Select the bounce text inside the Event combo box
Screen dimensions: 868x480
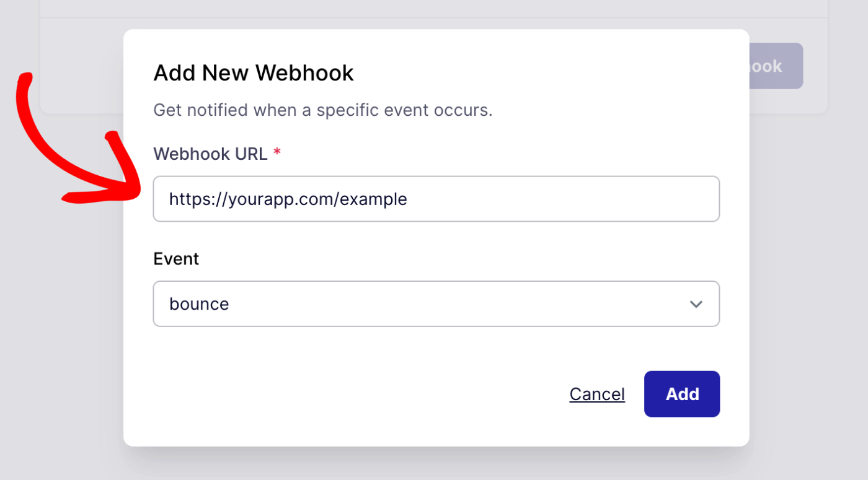pos(199,303)
